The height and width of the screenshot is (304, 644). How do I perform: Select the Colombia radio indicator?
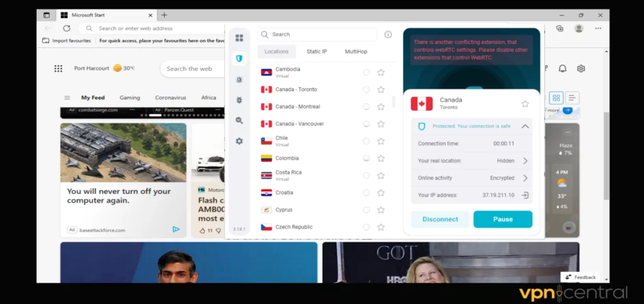[x=366, y=158]
